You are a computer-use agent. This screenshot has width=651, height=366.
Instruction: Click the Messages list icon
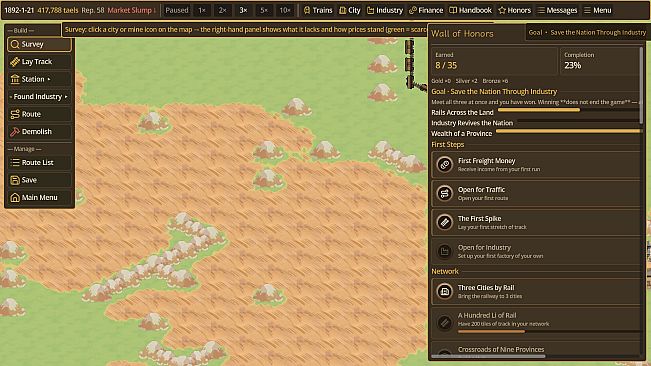click(541, 10)
